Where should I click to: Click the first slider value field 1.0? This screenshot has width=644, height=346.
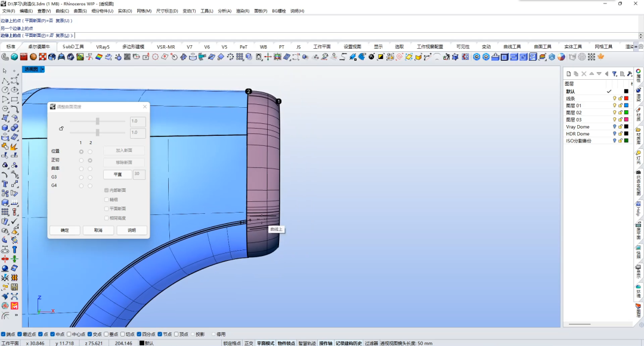click(138, 121)
